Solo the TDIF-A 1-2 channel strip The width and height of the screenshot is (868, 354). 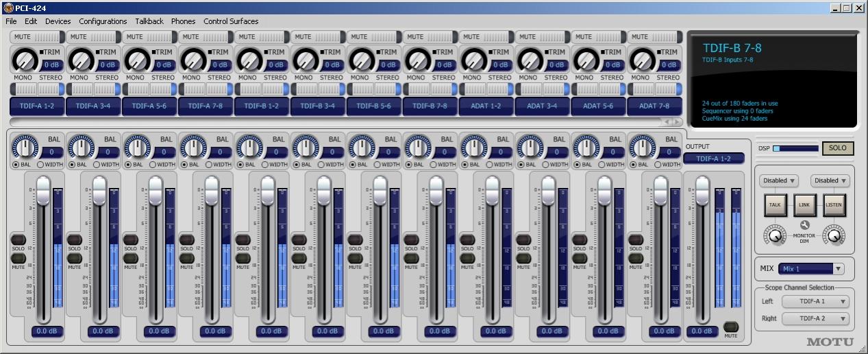click(18, 239)
